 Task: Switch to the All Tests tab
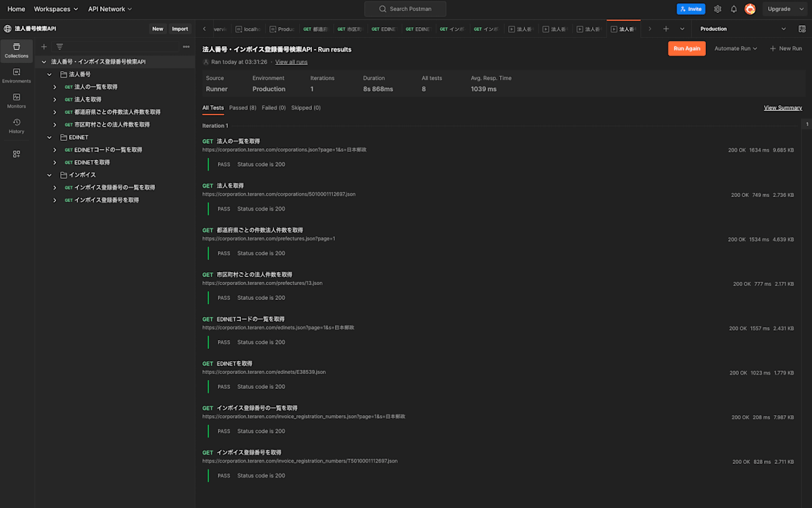pos(213,108)
